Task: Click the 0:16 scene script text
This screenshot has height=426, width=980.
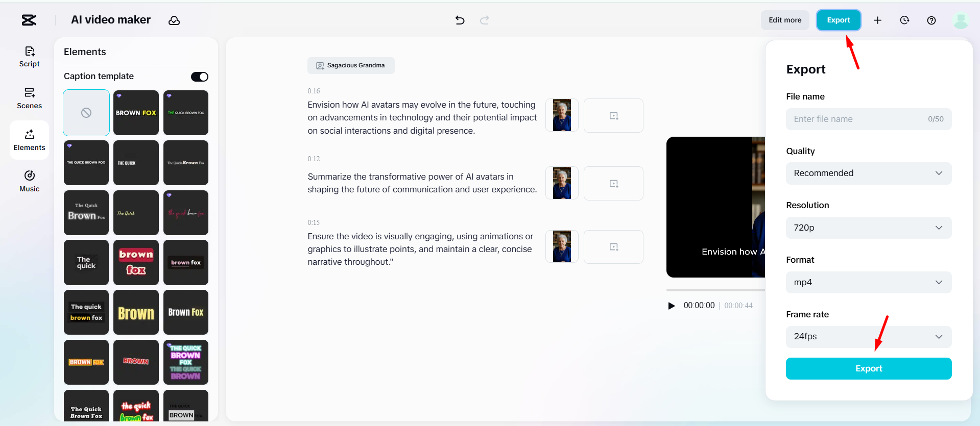Action: tap(422, 117)
